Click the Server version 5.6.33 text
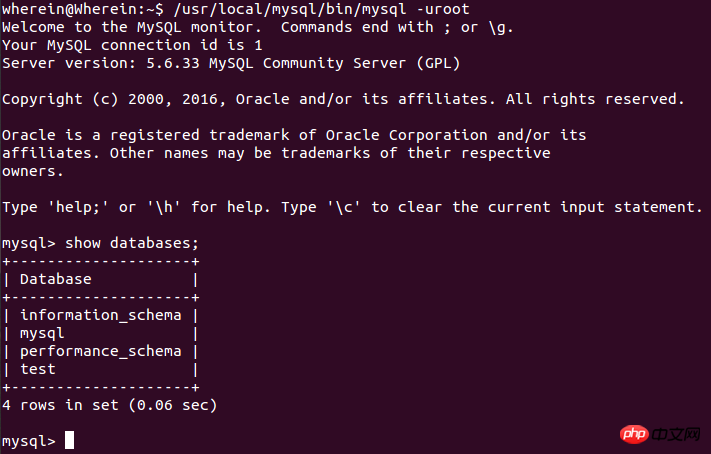 click(101, 63)
